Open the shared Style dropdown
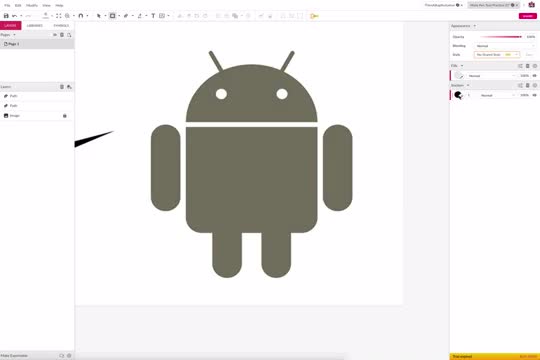 pyautogui.click(x=497, y=55)
